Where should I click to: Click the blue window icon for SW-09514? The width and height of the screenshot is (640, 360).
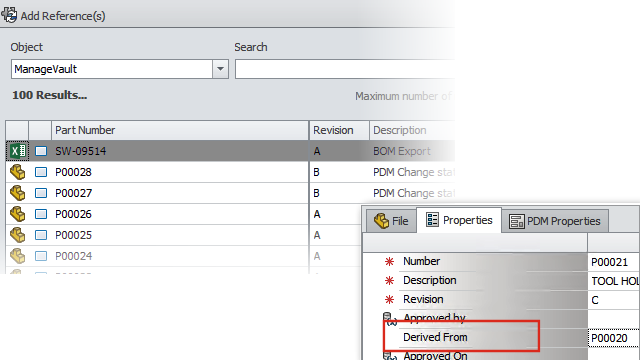tap(41, 151)
